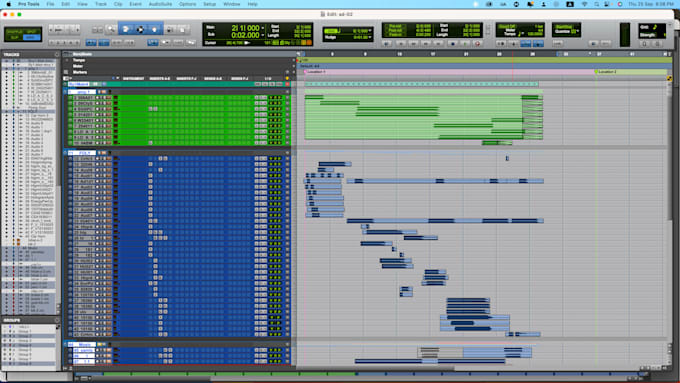
Task: Click the Fast Forward transport button
Action: (x=425, y=44)
